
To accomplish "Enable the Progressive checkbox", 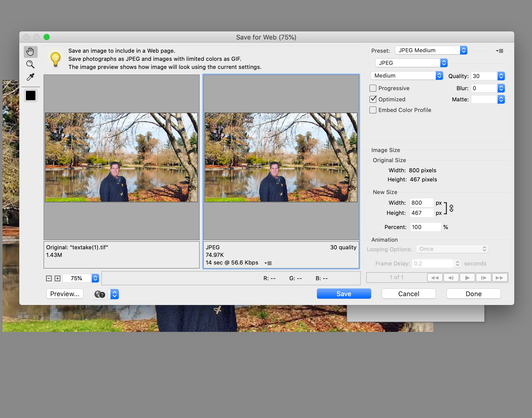I will point(373,88).
